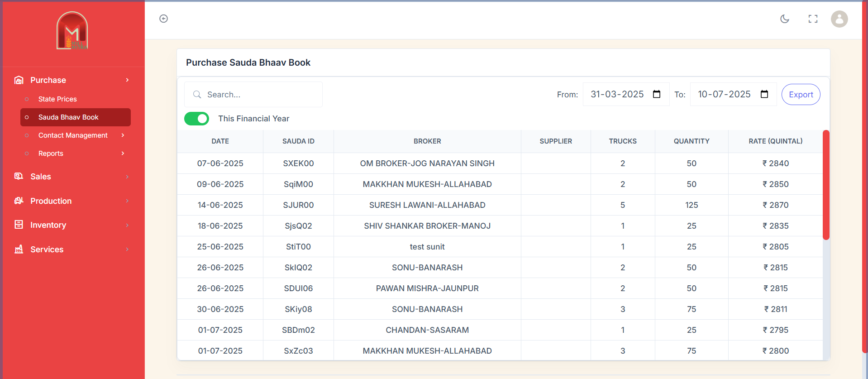This screenshot has width=868, height=379.
Task: Click the Production factory icon
Action: [19, 201]
